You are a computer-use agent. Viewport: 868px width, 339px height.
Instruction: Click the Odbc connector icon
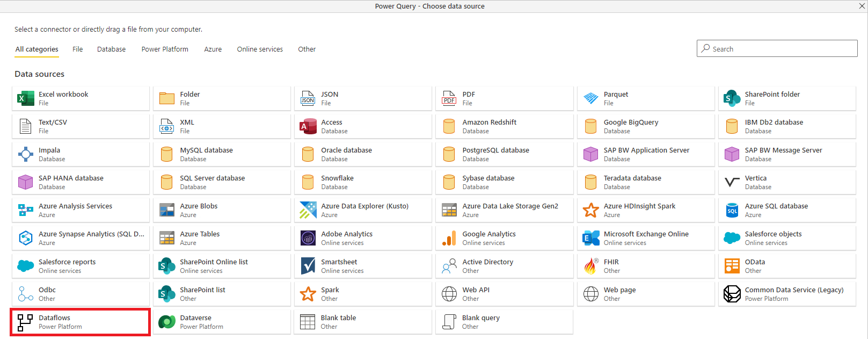(25, 294)
